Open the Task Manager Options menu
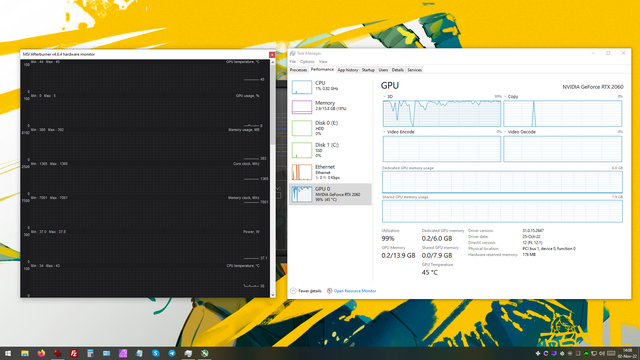The height and width of the screenshot is (360, 640). [x=307, y=62]
